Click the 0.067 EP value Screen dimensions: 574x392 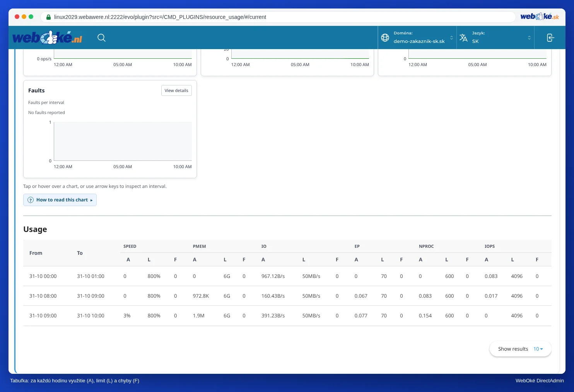(x=361, y=296)
